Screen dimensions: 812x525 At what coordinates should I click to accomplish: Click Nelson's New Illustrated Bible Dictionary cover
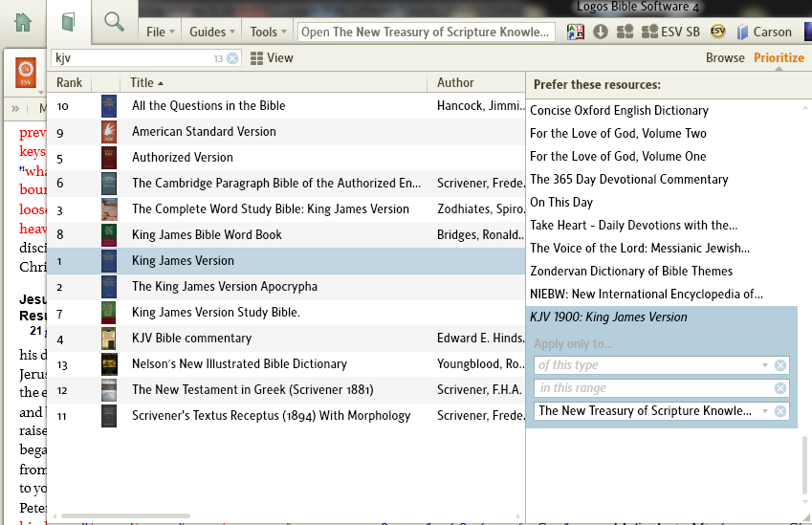(x=109, y=364)
